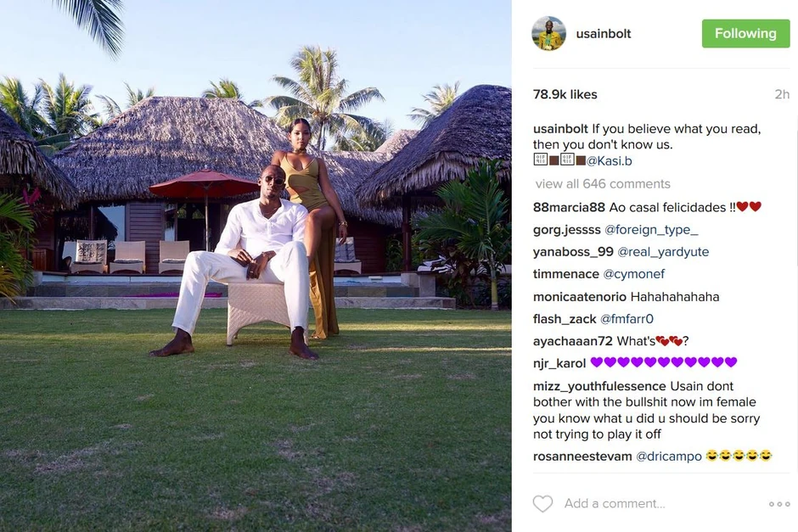
Task: Open the usainbolt username in header
Action: (x=603, y=34)
